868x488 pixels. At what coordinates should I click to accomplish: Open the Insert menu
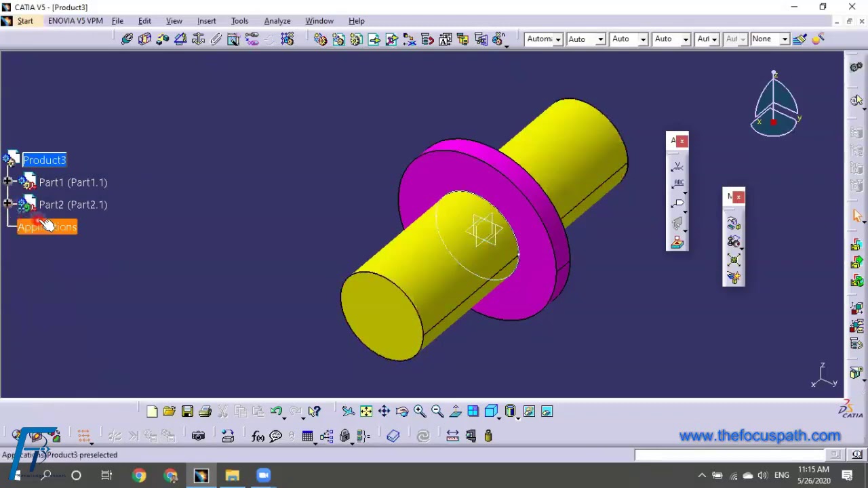pos(206,21)
